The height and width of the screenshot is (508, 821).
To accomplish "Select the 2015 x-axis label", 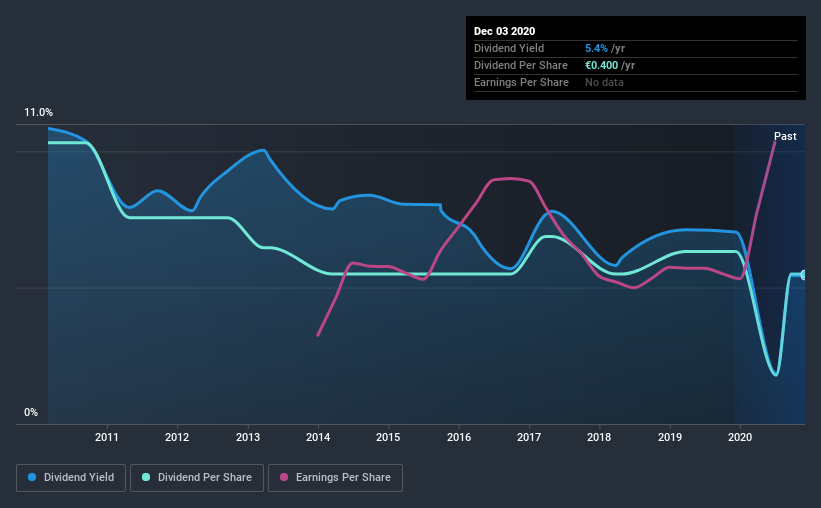I will [x=388, y=437].
